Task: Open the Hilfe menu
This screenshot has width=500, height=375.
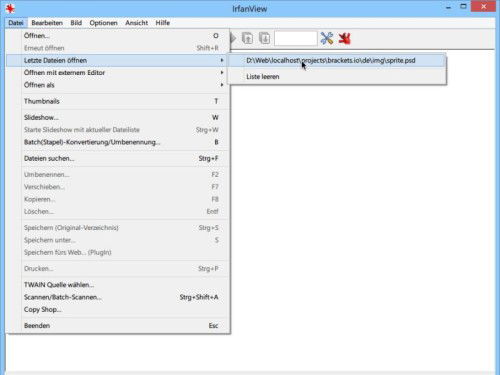Action: pyautogui.click(x=163, y=23)
